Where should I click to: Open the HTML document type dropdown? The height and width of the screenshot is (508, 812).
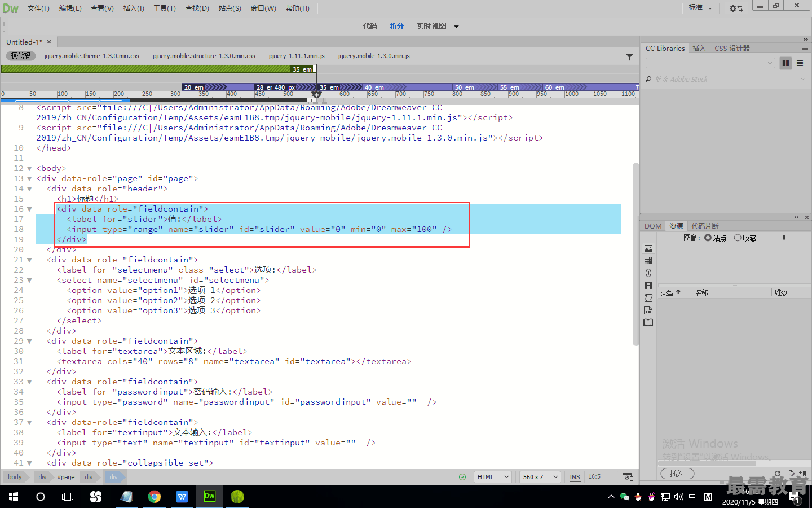(x=492, y=477)
